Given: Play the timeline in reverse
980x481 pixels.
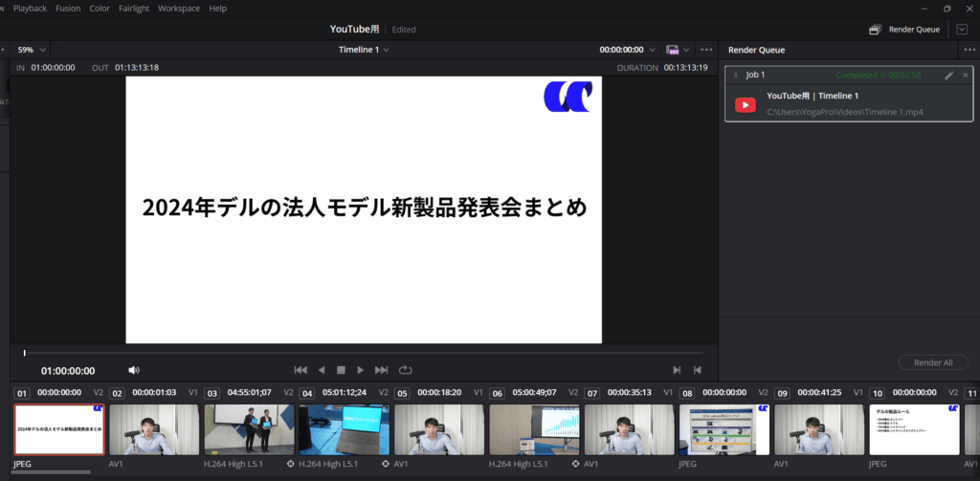Looking at the screenshot, I should [x=322, y=370].
